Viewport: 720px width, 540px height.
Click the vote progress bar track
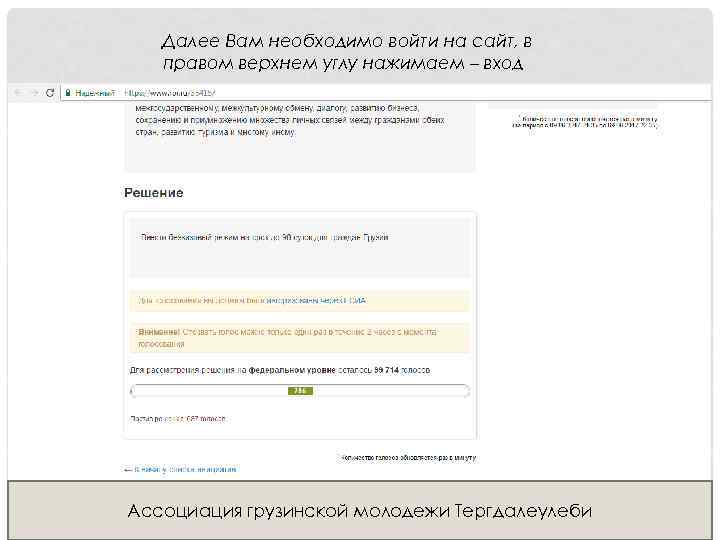coord(300,391)
